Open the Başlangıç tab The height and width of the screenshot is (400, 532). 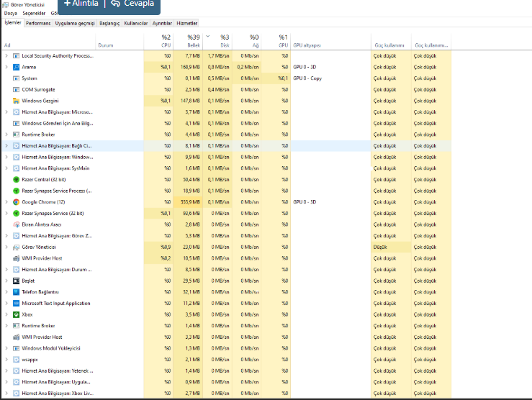109,24
